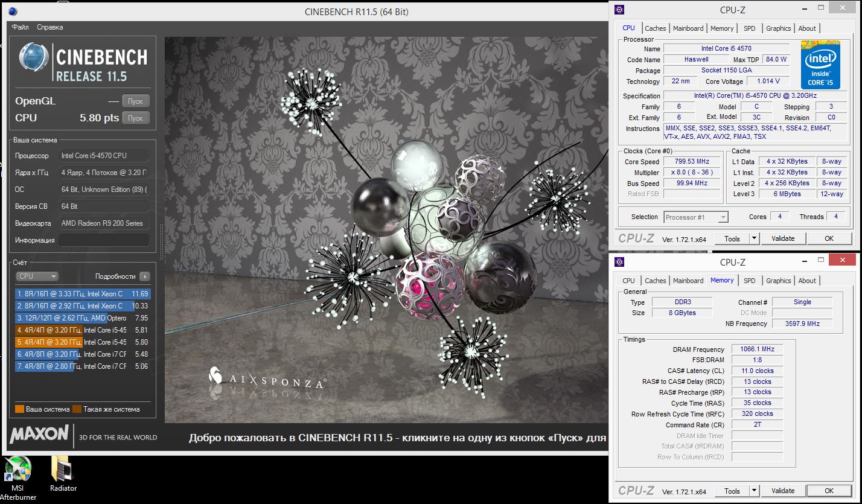The image size is (862, 504).
Task: Select ranking row 6 Core i7 5.48
Action: coord(83,354)
